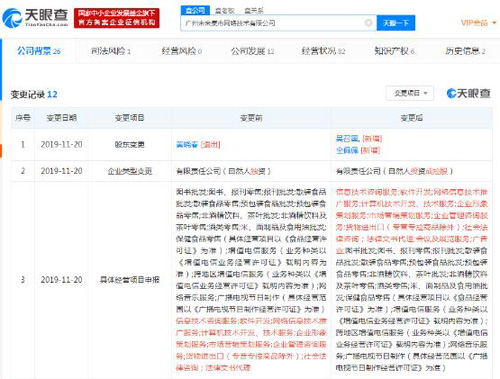View the 历史信息 tab
500x379 pixels.
465,51
